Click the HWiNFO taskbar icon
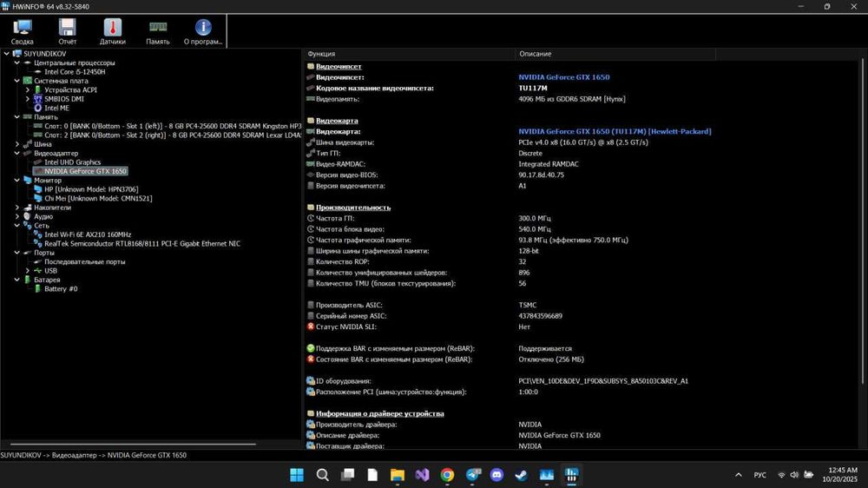The image size is (868, 488). (x=571, y=475)
